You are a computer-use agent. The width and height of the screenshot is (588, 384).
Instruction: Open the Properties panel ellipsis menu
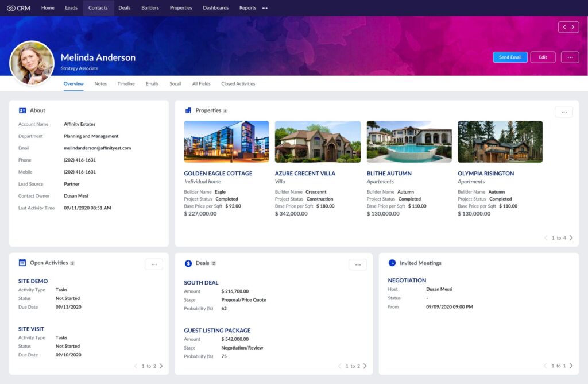coord(564,112)
